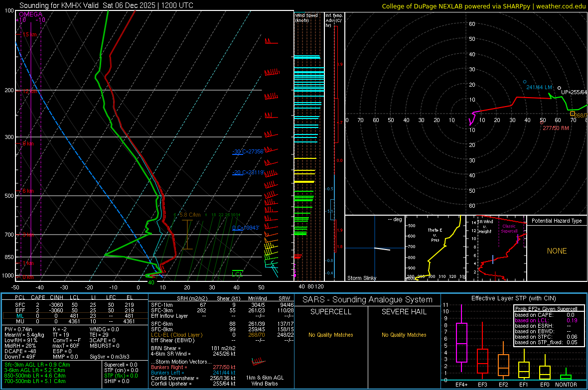This screenshot has height=390, width=588.
Task: Click the Prob EF2+ Given Supercell heading
Action: tap(546, 309)
